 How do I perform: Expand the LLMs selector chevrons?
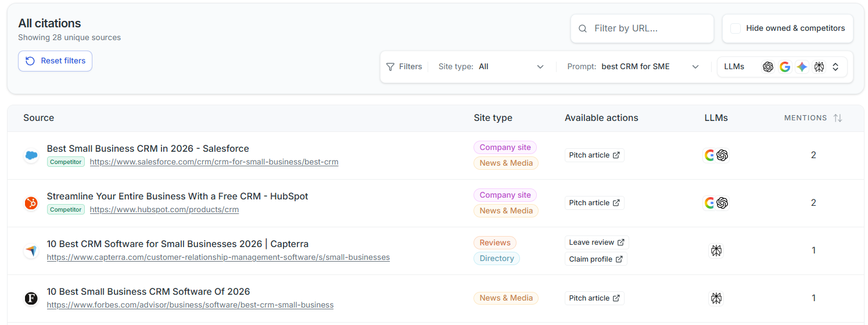pos(835,67)
